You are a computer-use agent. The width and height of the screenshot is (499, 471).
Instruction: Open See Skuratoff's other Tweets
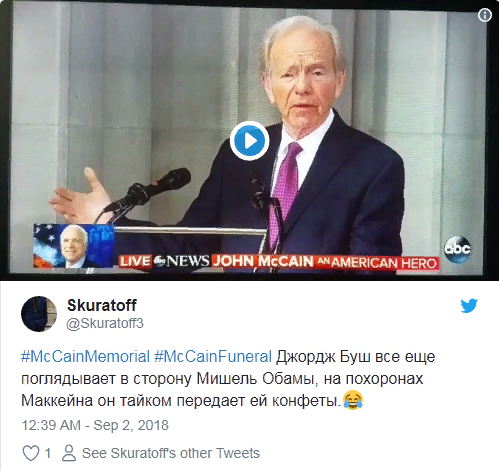point(171,453)
